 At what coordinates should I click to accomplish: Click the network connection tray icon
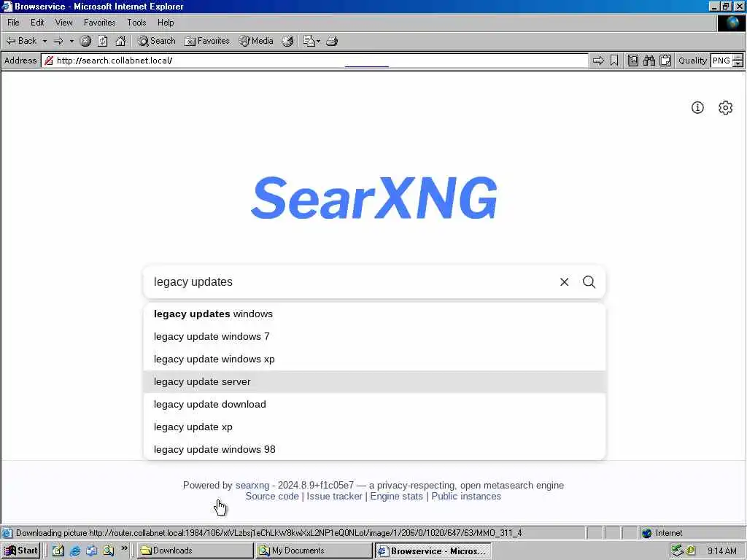(x=678, y=551)
